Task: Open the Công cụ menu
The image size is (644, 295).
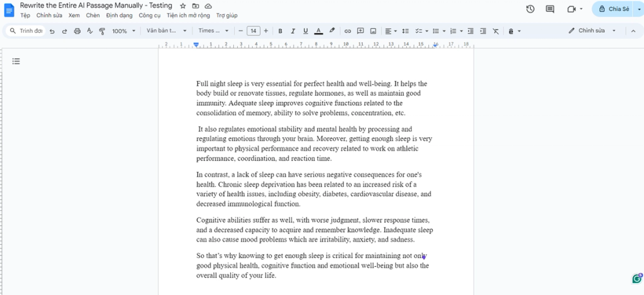Action: (150, 16)
